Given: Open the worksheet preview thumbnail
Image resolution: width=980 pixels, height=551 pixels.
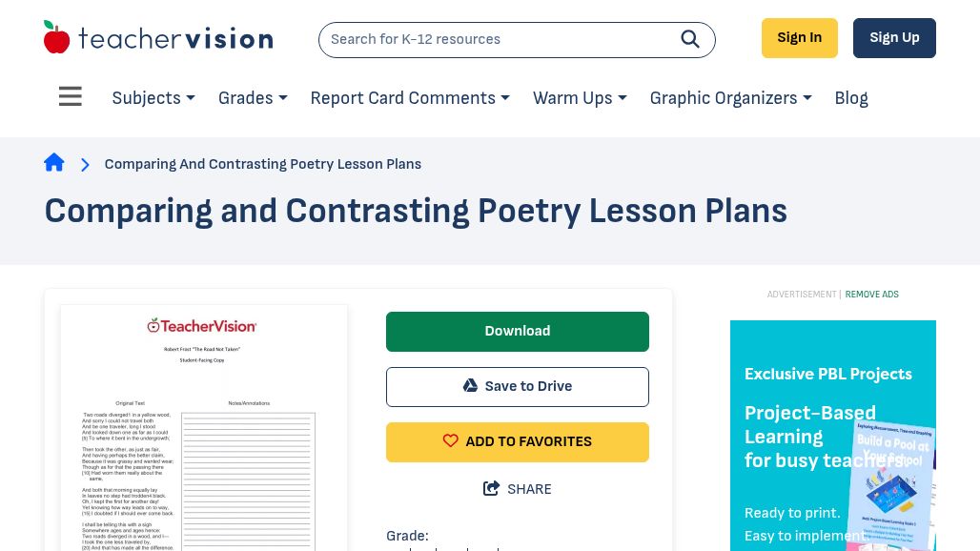Looking at the screenshot, I should (x=204, y=429).
